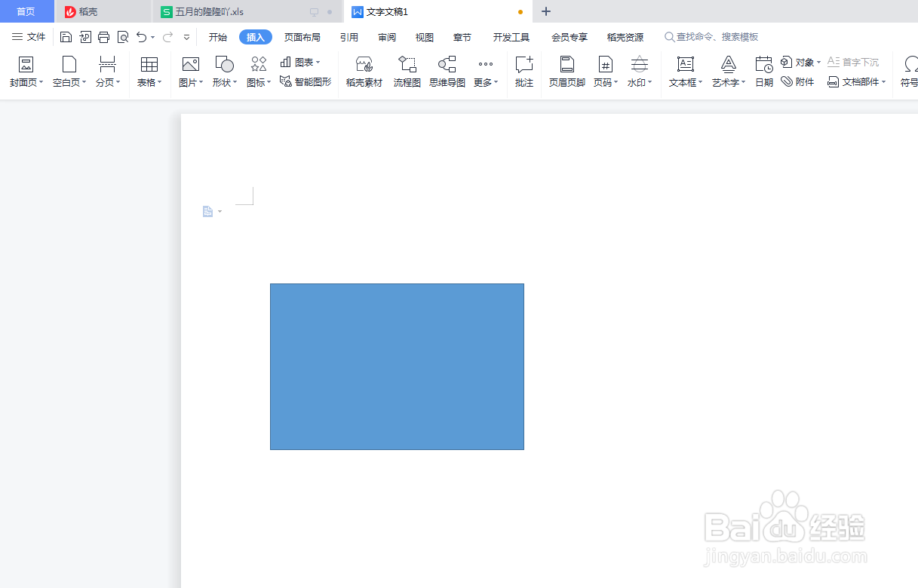Expand the watermark dropdown arrow

tap(650, 83)
